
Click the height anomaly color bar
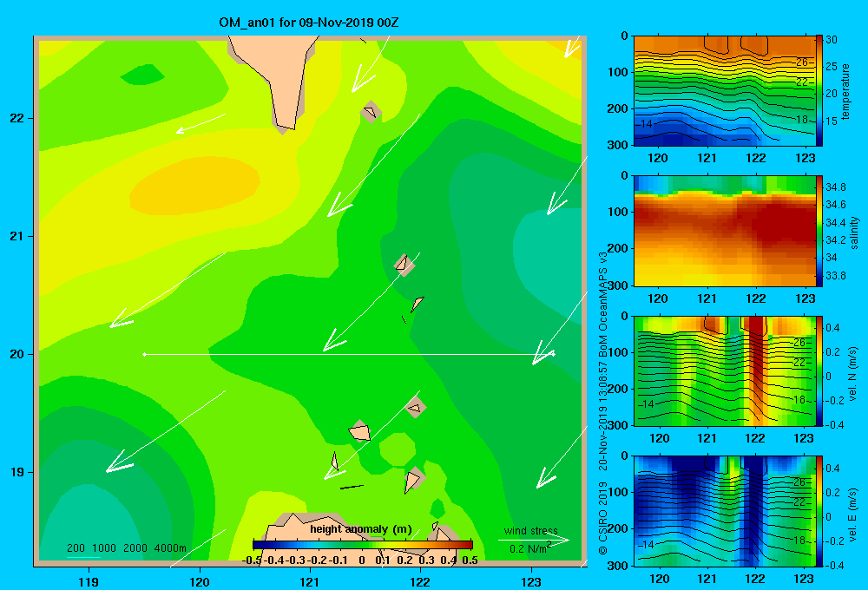(363, 545)
